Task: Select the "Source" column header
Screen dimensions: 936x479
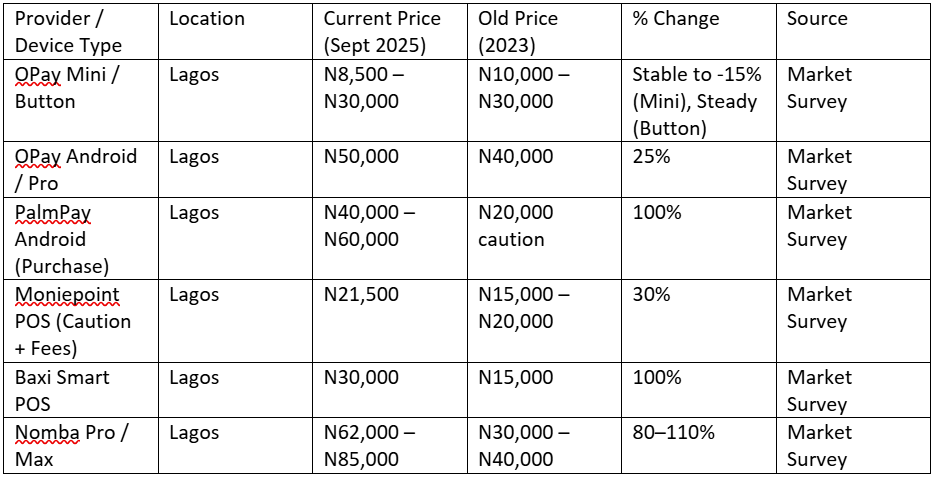Action: (817, 19)
